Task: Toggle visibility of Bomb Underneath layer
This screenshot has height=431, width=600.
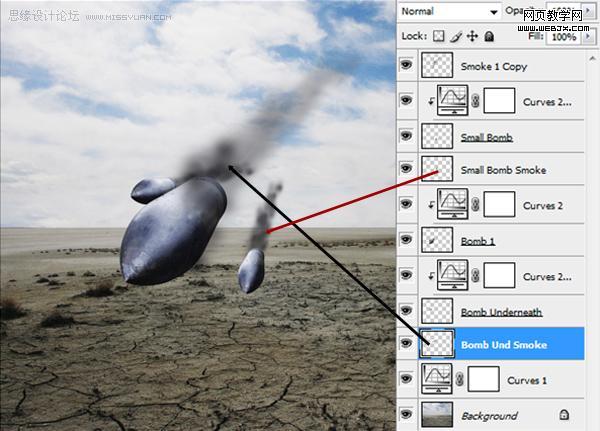Action: [406, 310]
